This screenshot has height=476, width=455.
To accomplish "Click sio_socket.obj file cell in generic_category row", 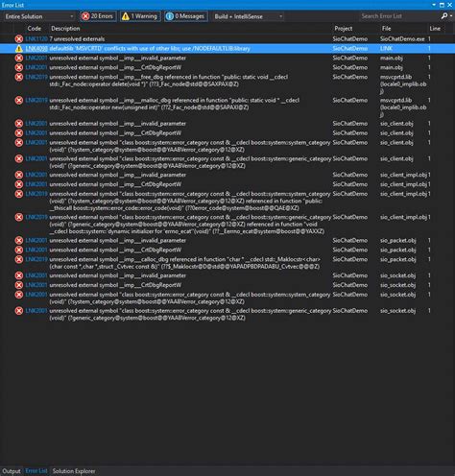I will [x=397, y=311].
